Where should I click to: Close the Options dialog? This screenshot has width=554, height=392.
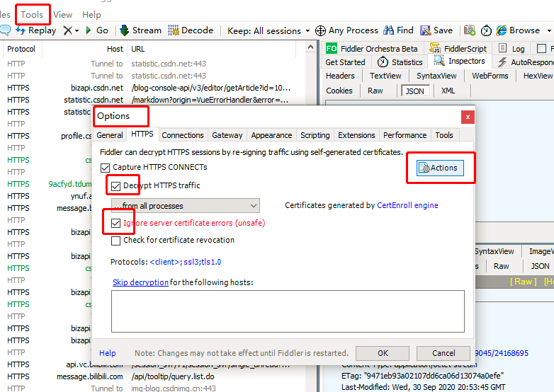click(468, 117)
